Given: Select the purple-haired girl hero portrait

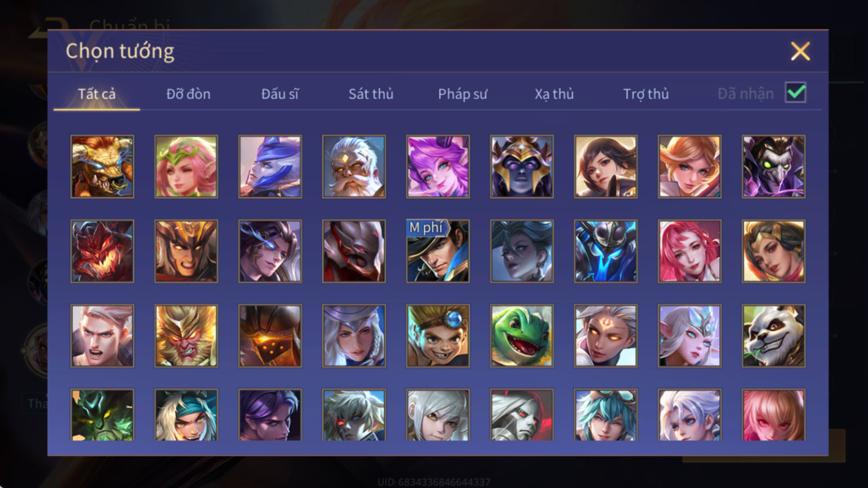Looking at the screenshot, I should 438,166.
